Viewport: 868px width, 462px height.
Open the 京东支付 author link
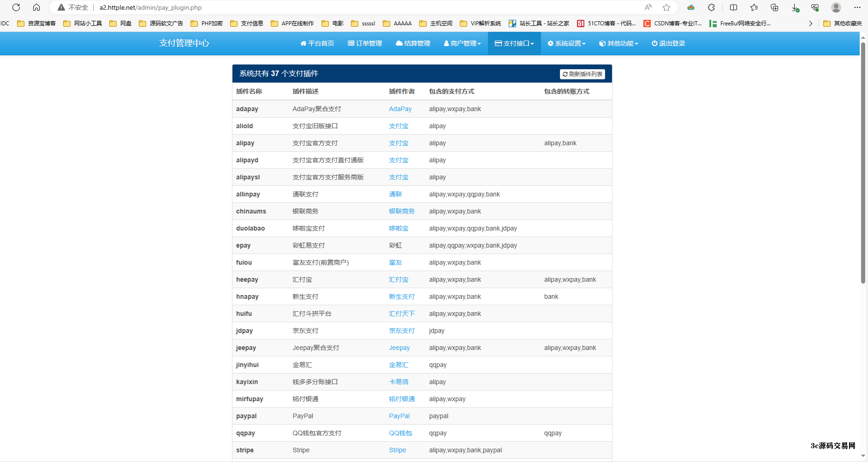point(402,331)
